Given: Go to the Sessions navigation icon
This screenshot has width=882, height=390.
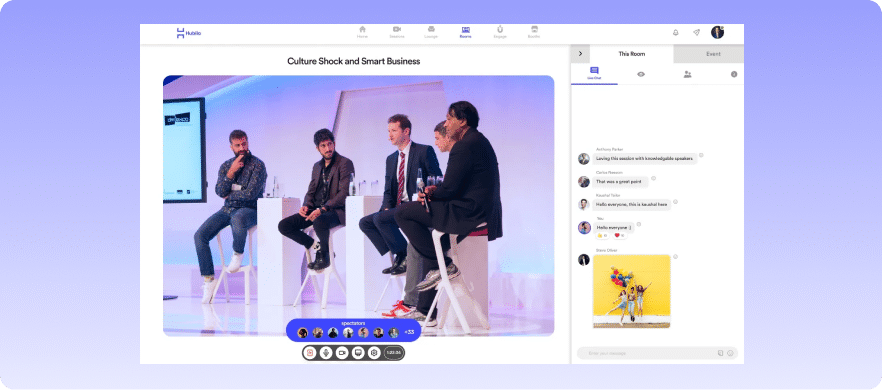Looking at the screenshot, I should tap(397, 32).
